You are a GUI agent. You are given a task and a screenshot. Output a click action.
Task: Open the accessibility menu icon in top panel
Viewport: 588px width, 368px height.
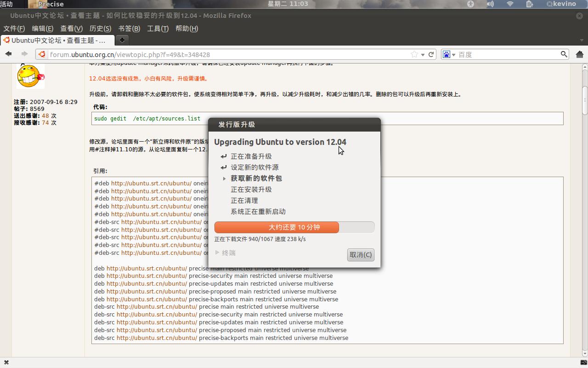pyautogui.click(x=470, y=4)
